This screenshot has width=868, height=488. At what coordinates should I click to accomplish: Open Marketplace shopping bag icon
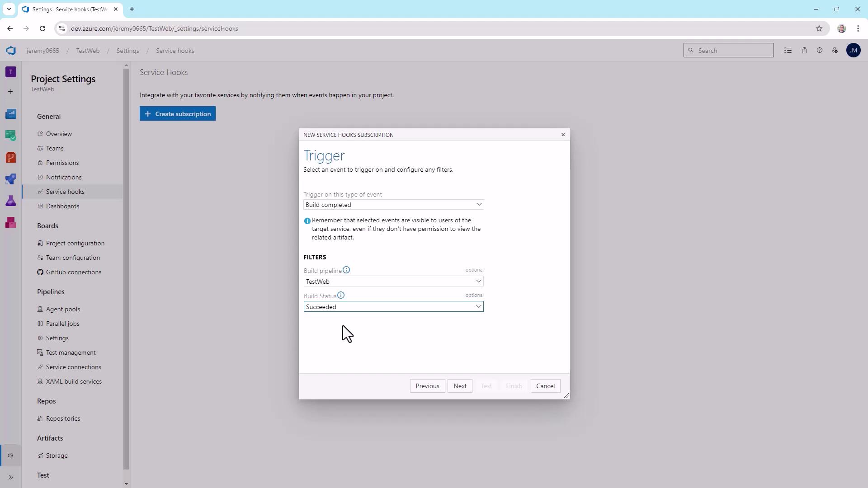[804, 51]
